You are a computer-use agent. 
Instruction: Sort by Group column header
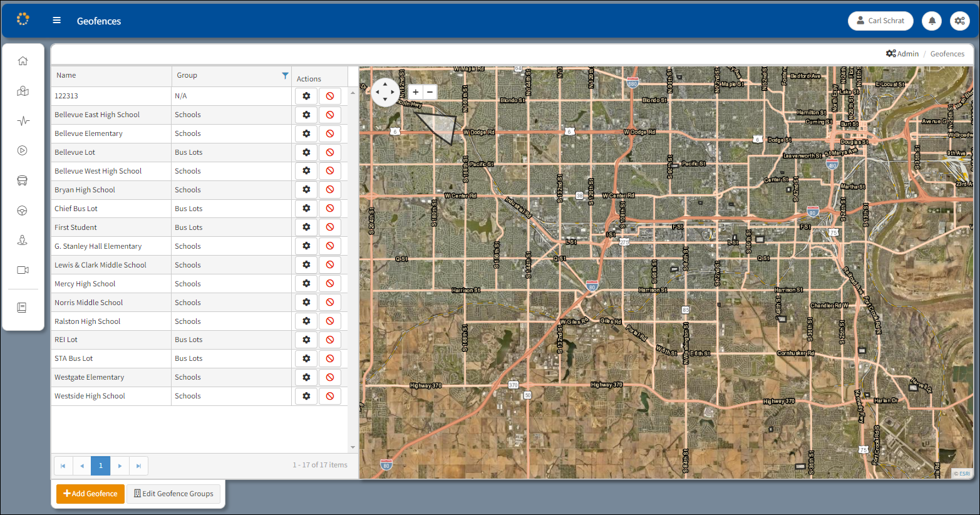187,75
